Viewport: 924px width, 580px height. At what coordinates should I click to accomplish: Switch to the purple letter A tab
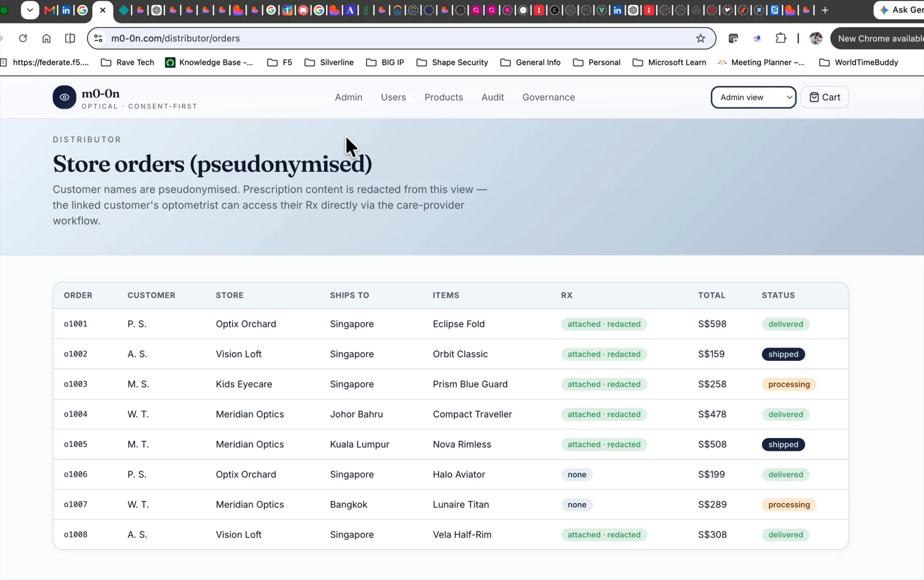(350, 10)
